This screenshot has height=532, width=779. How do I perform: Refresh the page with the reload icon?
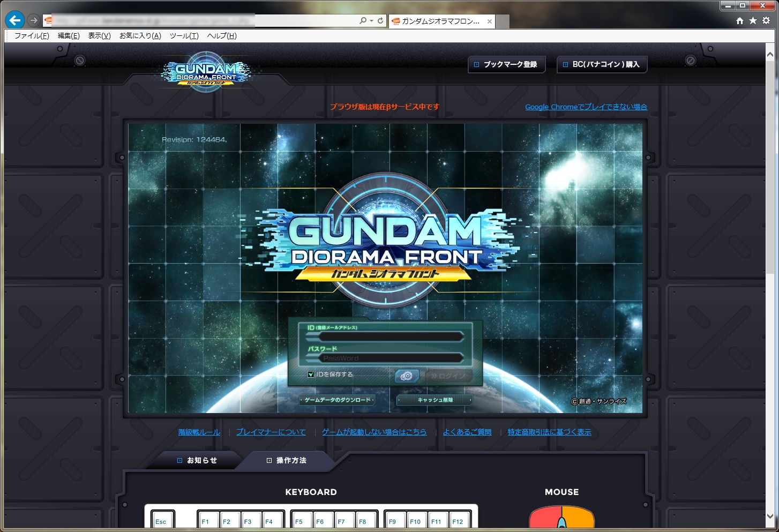[x=380, y=20]
